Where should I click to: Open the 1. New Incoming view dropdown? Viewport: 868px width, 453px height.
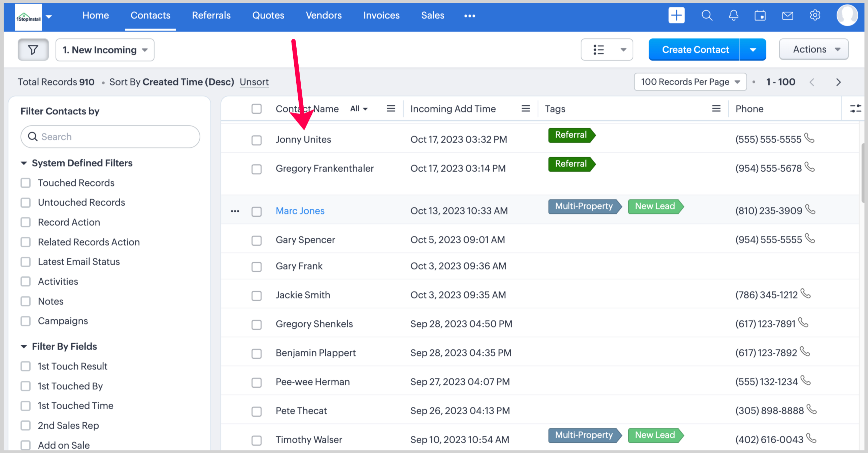(x=105, y=50)
